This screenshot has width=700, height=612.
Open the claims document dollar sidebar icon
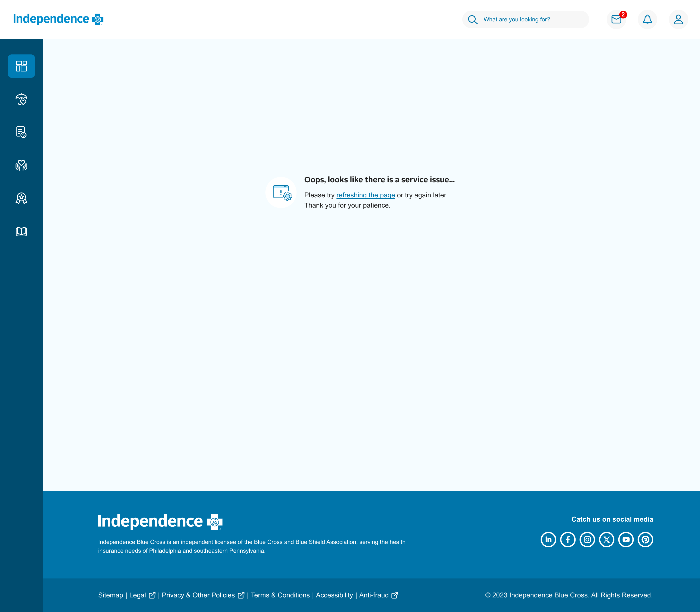coord(21,132)
